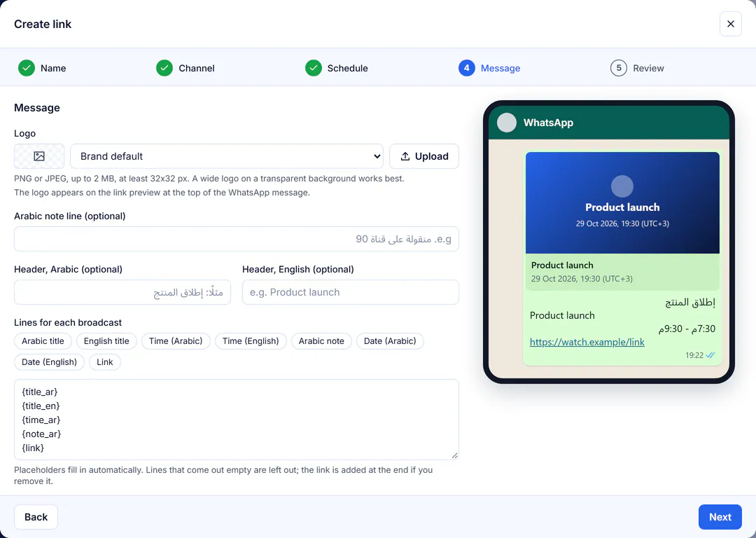Image resolution: width=756 pixels, height=538 pixels.
Task: Insert the Link placeholder chip
Action: [104, 362]
